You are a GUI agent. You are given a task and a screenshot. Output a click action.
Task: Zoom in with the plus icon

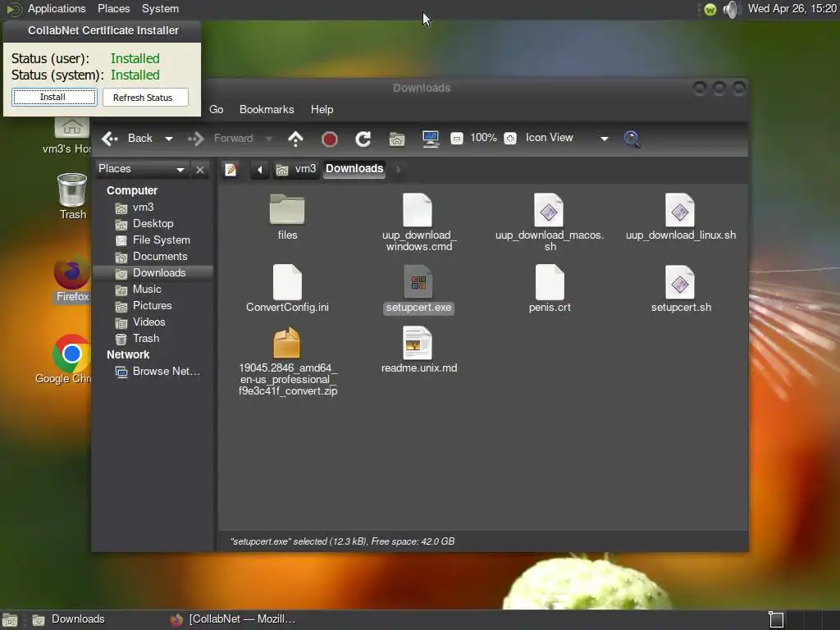[510, 138]
